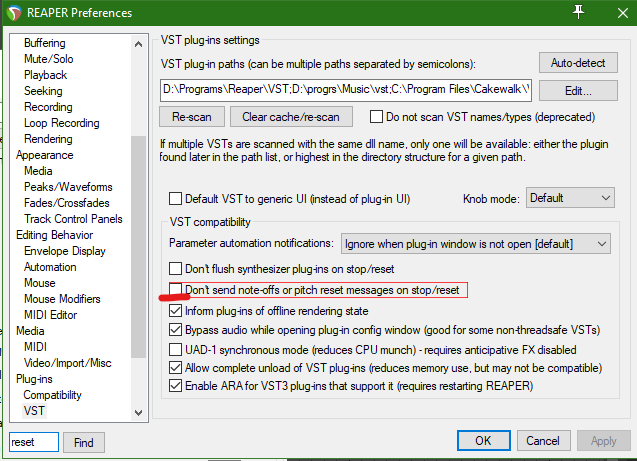Select Mouse preferences page

40,283
